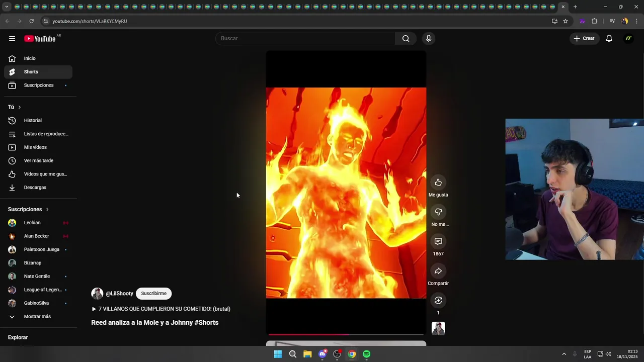
Task: Click the Crear button
Action: coord(584,39)
